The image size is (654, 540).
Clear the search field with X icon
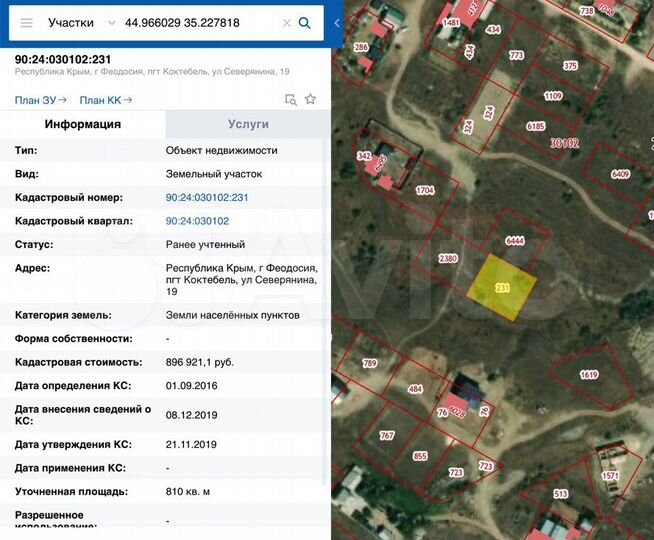(287, 22)
